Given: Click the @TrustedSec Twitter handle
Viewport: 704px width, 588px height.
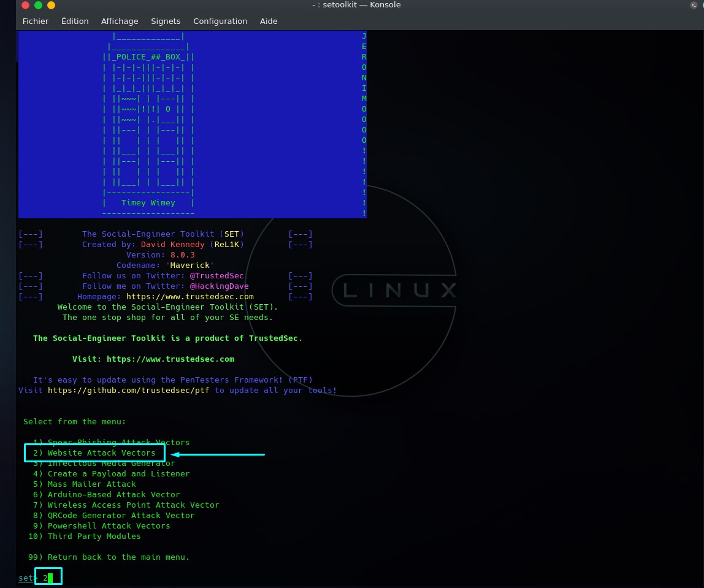Looking at the screenshot, I should 216,276.
